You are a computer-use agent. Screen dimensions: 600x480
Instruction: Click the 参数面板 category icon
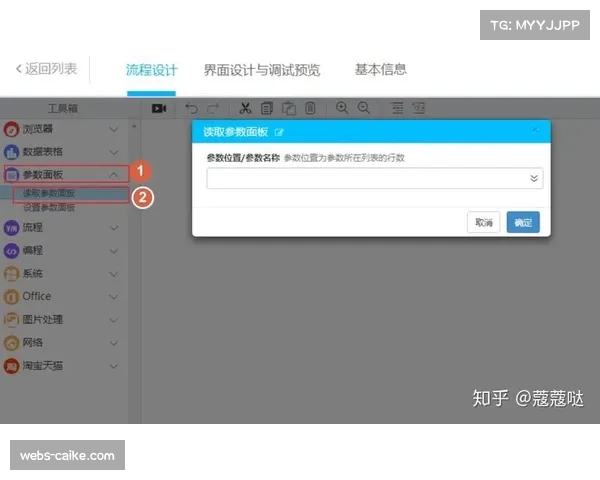click(x=11, y=175)
